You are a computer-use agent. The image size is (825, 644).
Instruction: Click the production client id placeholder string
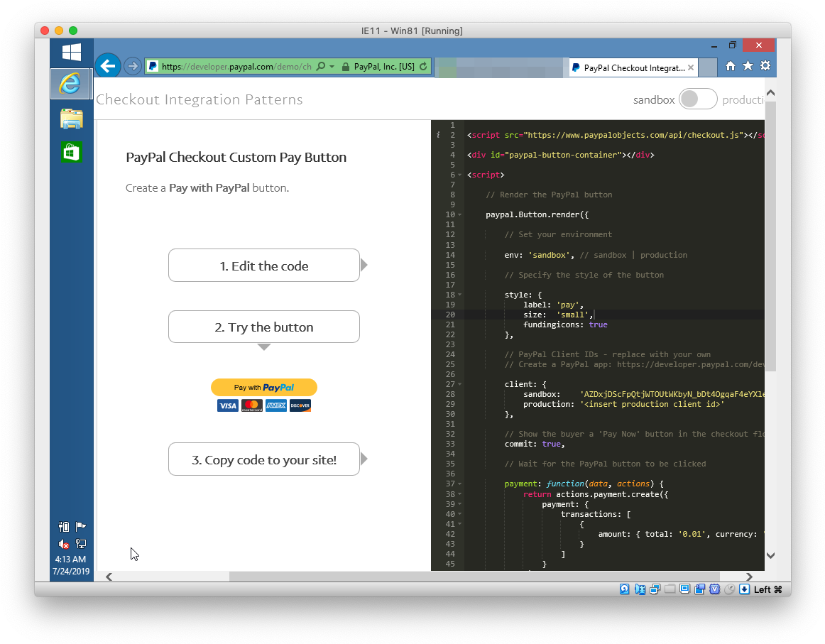(652, 404)
